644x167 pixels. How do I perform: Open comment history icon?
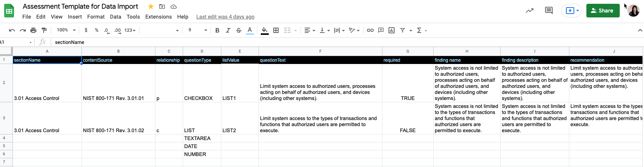tap(548, 11)
